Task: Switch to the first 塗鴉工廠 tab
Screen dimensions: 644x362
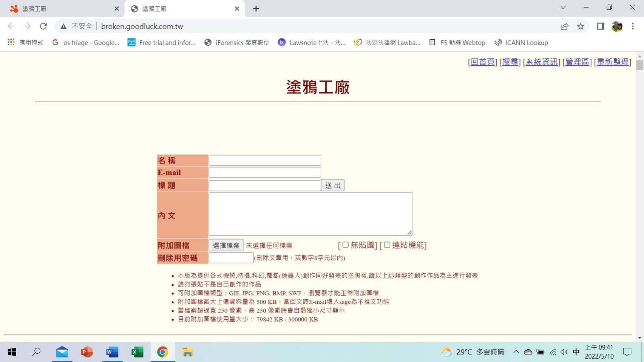Action: 60,9
